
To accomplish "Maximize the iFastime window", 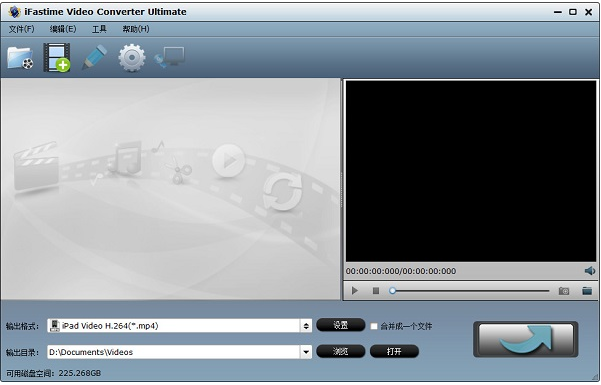I will 573,12.
